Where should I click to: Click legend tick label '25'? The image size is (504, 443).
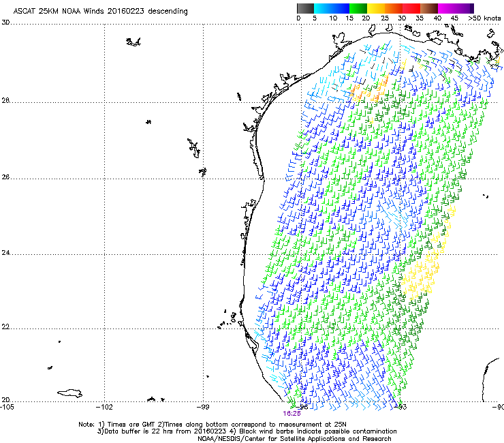(x=385, y=18)
